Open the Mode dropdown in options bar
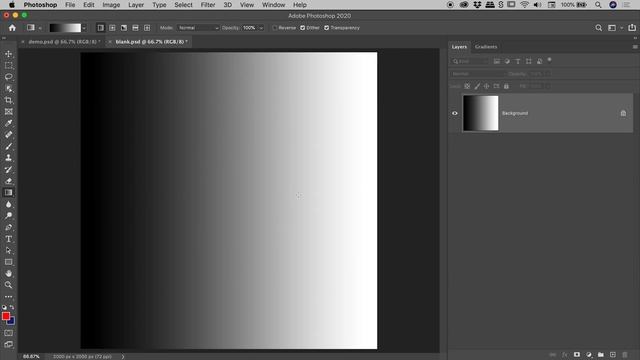The image size is (640, 360). click(198, 28)
